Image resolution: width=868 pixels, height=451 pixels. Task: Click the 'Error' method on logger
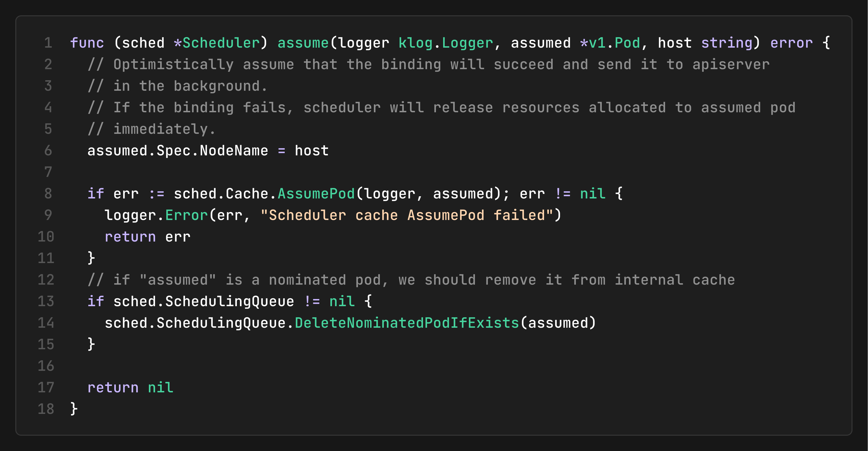(x=186, y=215)
